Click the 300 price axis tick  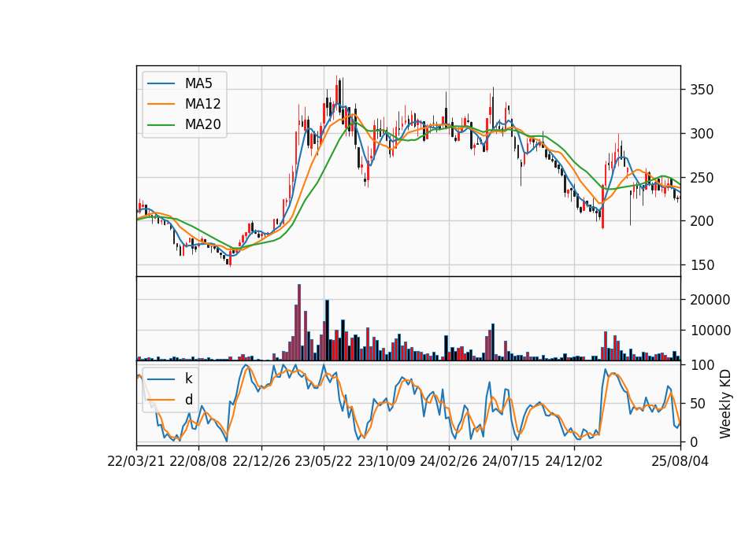tap(702, 134)
